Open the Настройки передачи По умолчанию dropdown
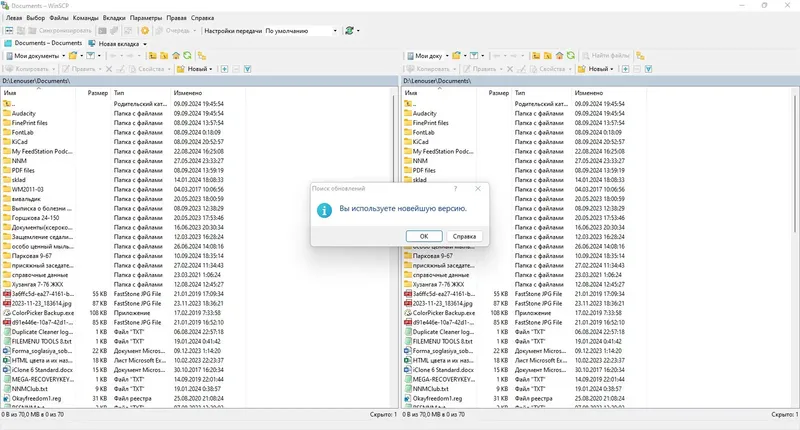The width and height of the screenshot is (800, 430). tap(301, 31)
